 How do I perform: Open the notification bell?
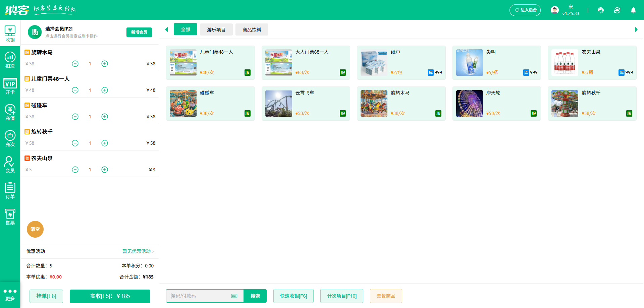click(x=633, y=10)
